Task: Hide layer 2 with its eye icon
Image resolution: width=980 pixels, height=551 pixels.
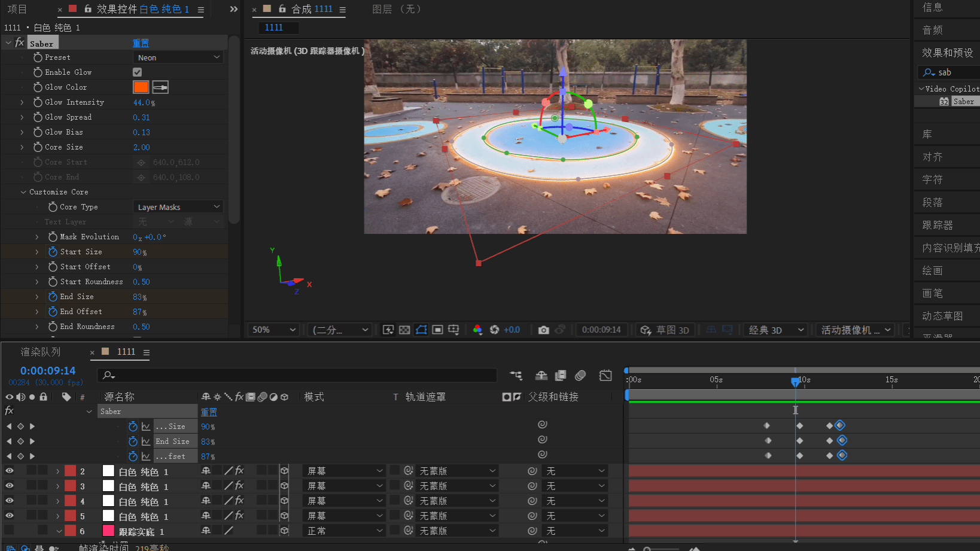Action: 10,471
